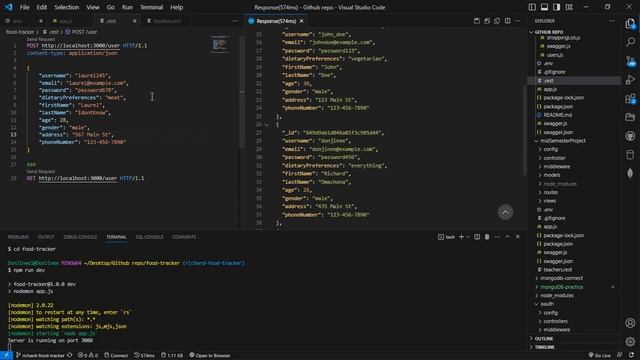Expand the routes folder
The image size is (640, 360).
(540, 192)
